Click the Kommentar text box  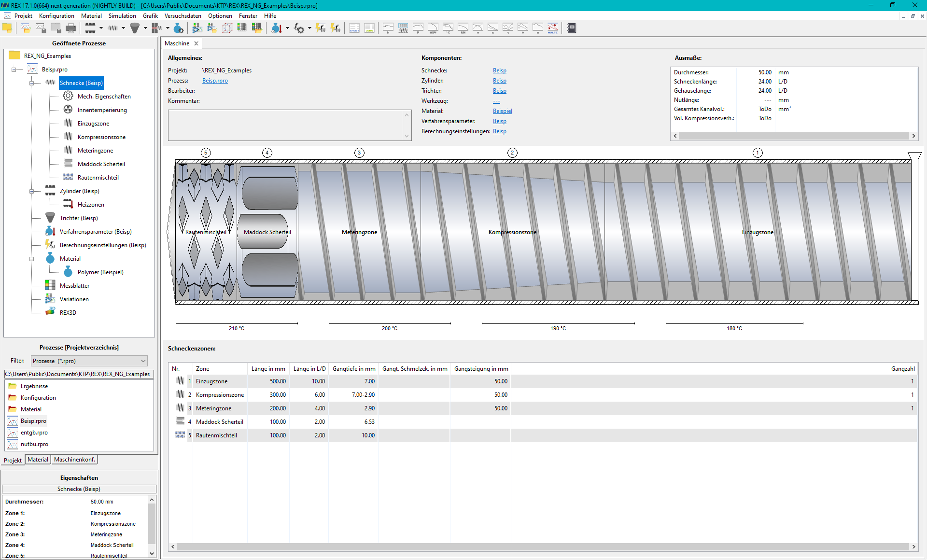[x=289, y=125]
